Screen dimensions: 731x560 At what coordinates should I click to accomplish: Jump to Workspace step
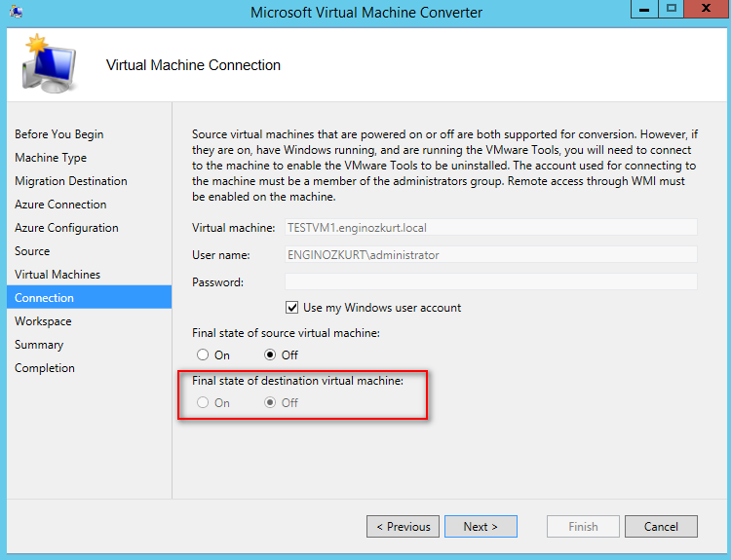(43, 321)
